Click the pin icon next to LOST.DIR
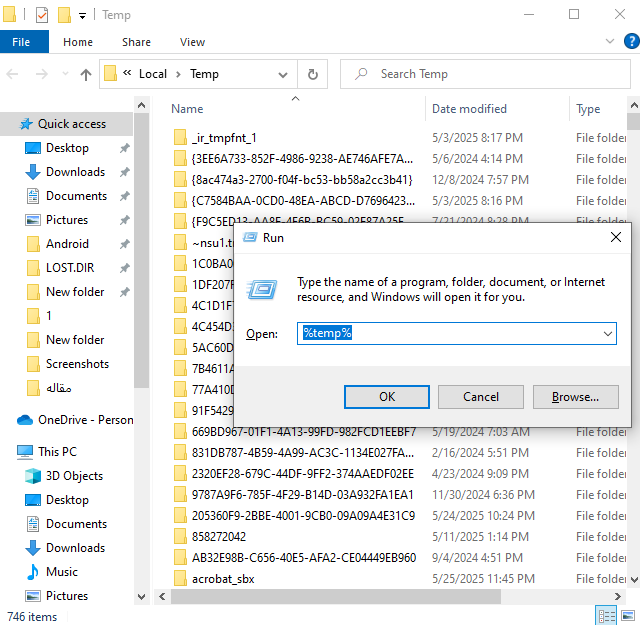Image resolution: width=640 pixels, height=625 pixels. (124, 268)
